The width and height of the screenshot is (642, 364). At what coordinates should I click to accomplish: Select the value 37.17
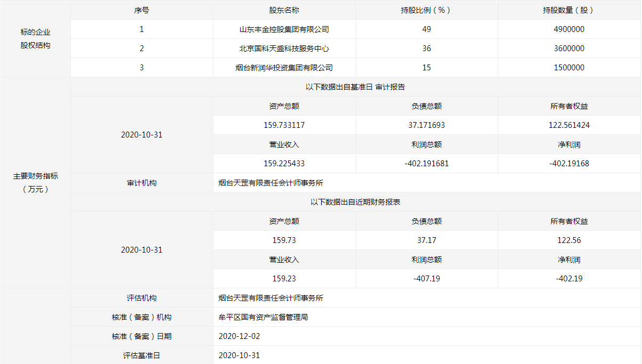click(426, 240)
